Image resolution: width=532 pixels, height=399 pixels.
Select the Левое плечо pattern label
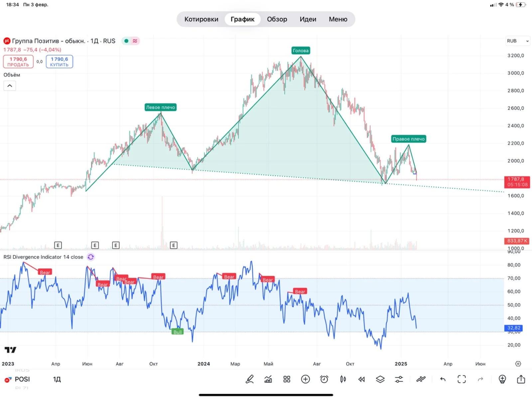tap(160, 107)
